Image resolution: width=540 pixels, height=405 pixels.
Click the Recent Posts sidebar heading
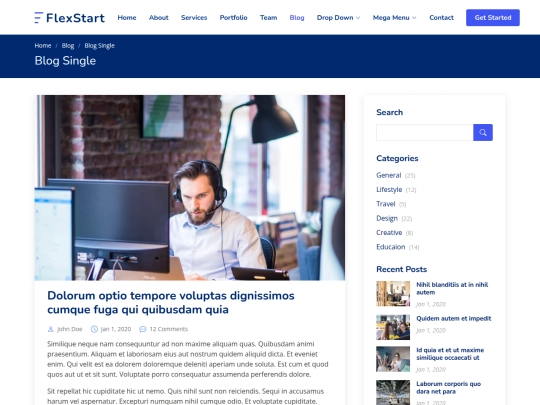(402, 269)
